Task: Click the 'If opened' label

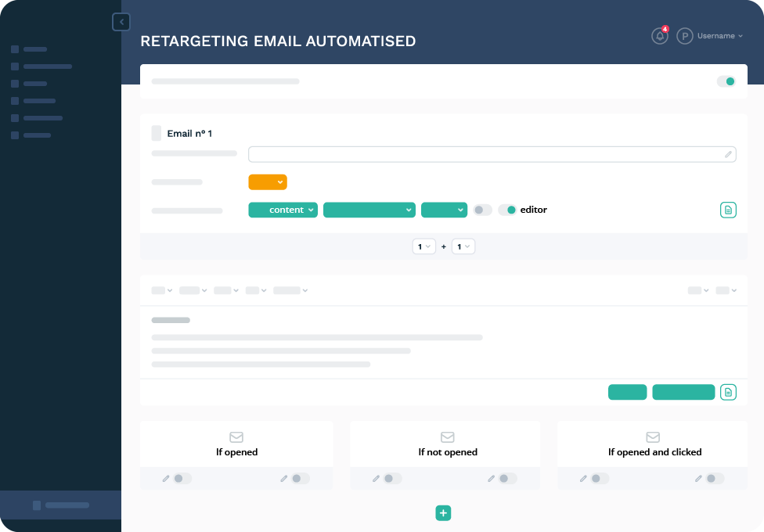Action: (237, 452)
